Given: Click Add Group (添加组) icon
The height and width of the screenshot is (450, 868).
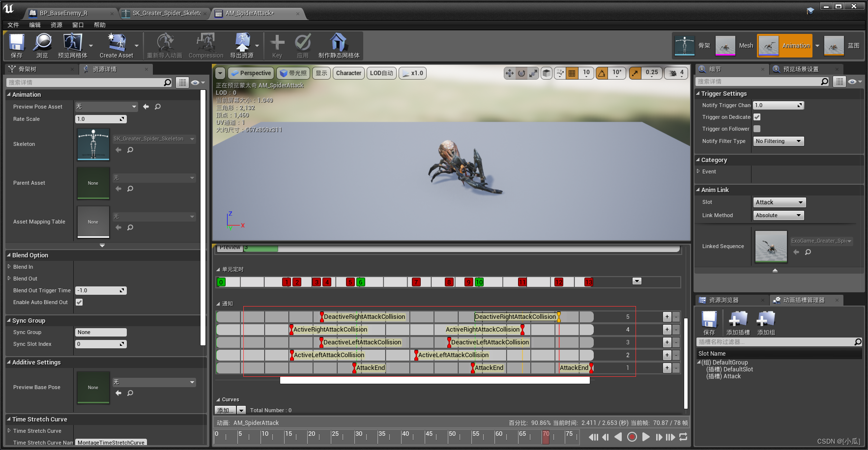Looking at the screenshot, I should click(x=766, y=323).
